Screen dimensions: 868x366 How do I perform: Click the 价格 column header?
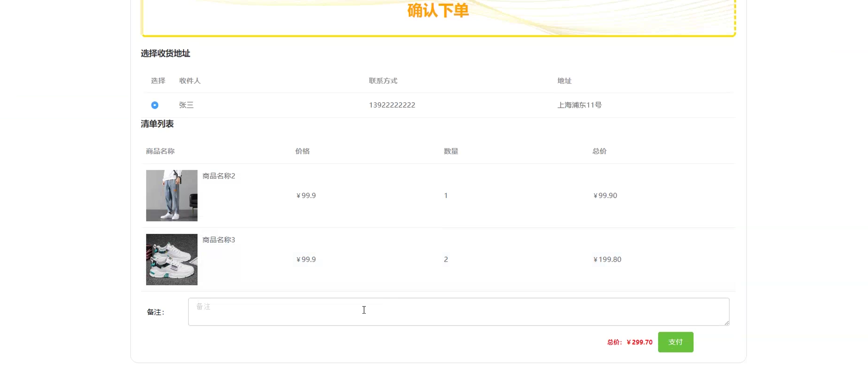302,151
